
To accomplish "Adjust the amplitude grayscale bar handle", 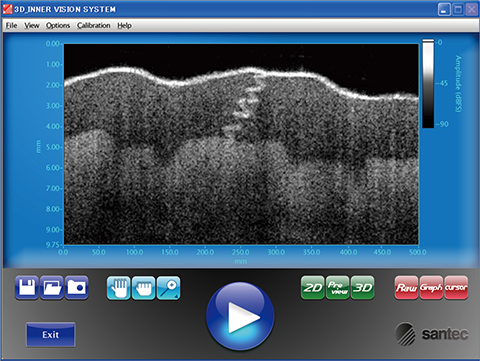I will (x=428, y=41).
